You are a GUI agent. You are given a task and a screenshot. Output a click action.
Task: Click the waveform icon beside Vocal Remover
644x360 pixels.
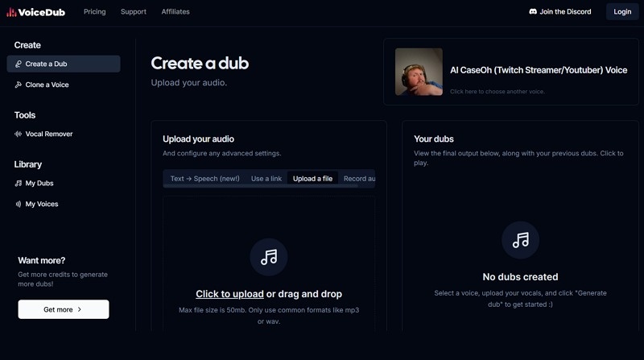[19, 134]
